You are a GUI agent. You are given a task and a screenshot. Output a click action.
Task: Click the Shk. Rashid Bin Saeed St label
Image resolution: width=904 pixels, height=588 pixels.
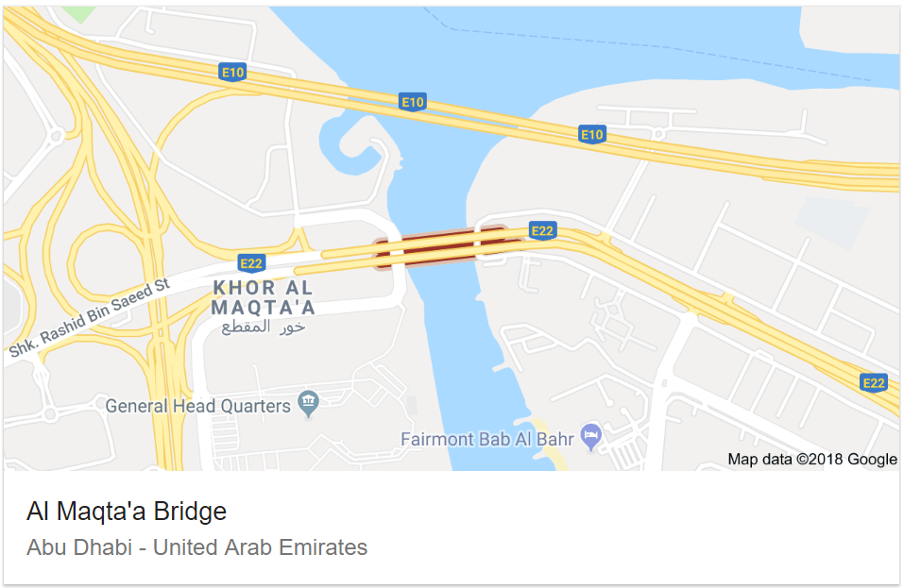[x=90, y=317]
